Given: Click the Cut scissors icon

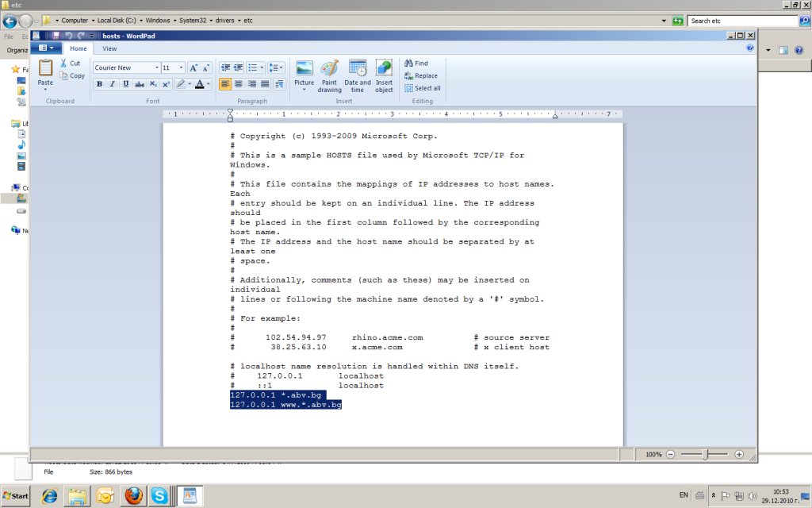Looking at the screenshot, I should (63, 63).
